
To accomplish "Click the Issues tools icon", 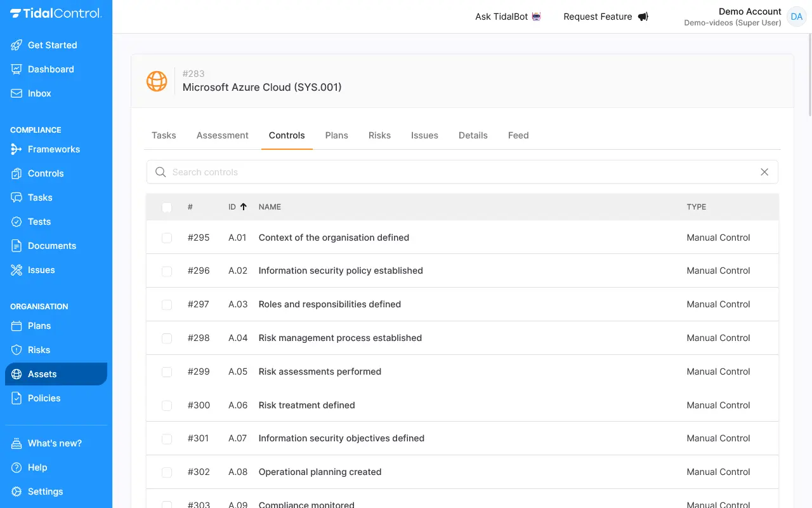I will (x=16, y=270).
